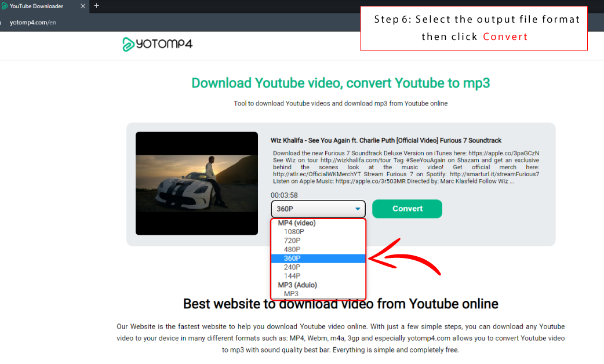Click the Best website heading
Viewport: 604px width, 364px height.
pyautogui.click(x=340, y=304)
